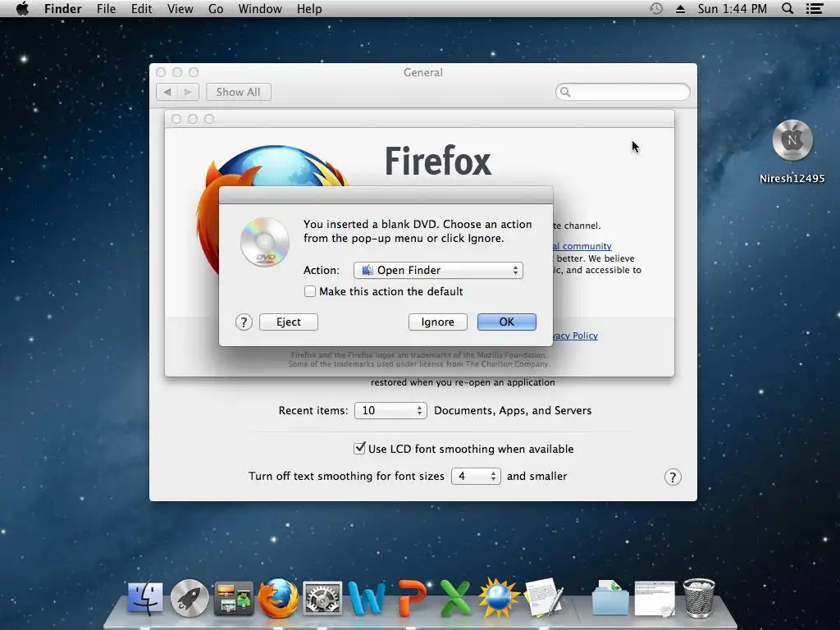The height and width of the screenshot is (630, 840).
Task: Close the Firefox About window
Action: (x=176, y=119)
